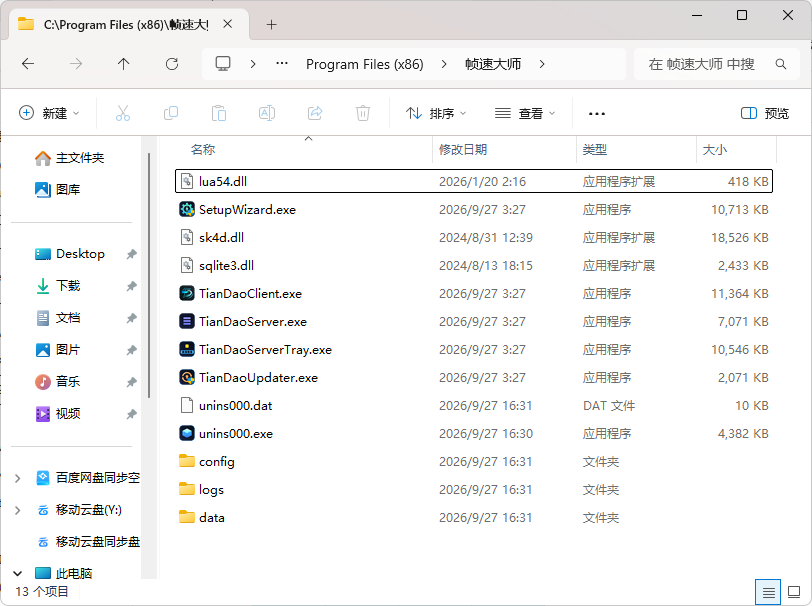Show hidden breadcrumb path ellipsis
The image size is (812, 606).
tap(282, 64)
